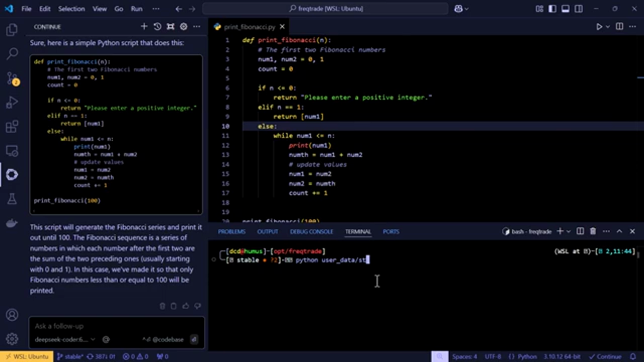Open editor more actions ellipsis
The height and width of the screenshot is (362, 644).
click(x=632, y=27)
